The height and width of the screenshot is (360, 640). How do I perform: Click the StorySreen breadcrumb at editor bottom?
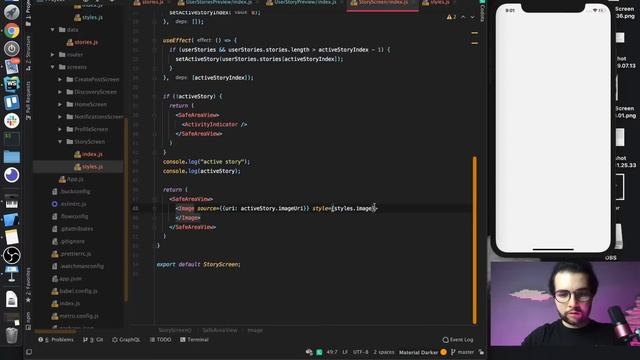[175, 330]
